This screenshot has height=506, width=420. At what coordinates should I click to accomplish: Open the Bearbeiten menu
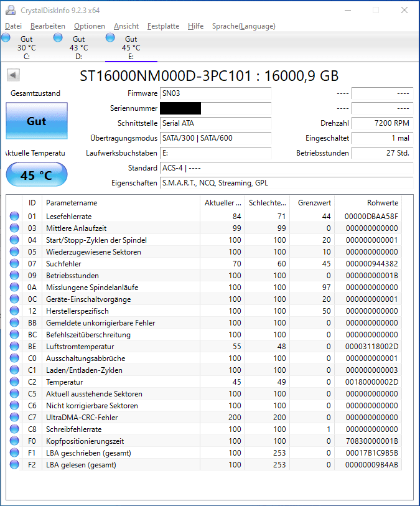click(48, 26)
